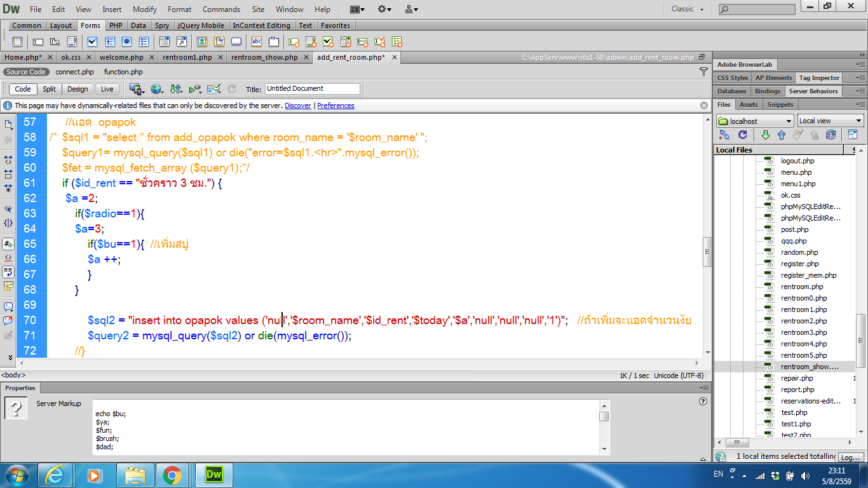The image size is (868, 488).
Task: Insert a Fieldset element
Action: click(x=274, y=42)
